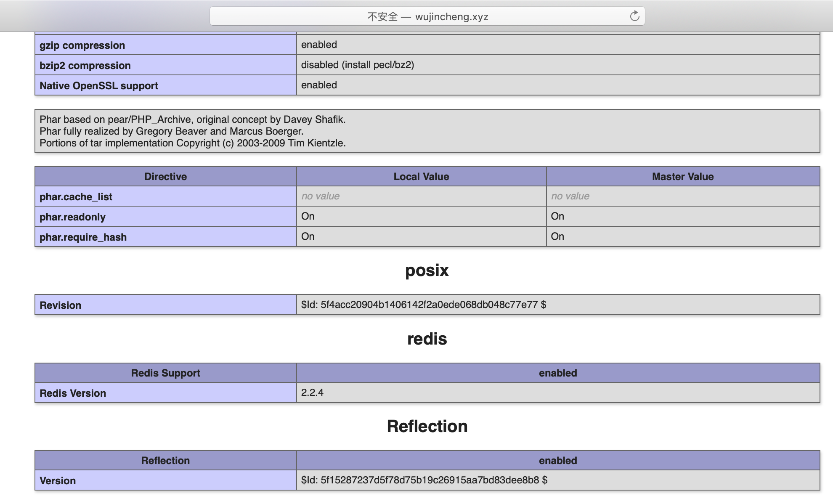
Task: Click the Redis Support header cell
Action: pos(165,373)
